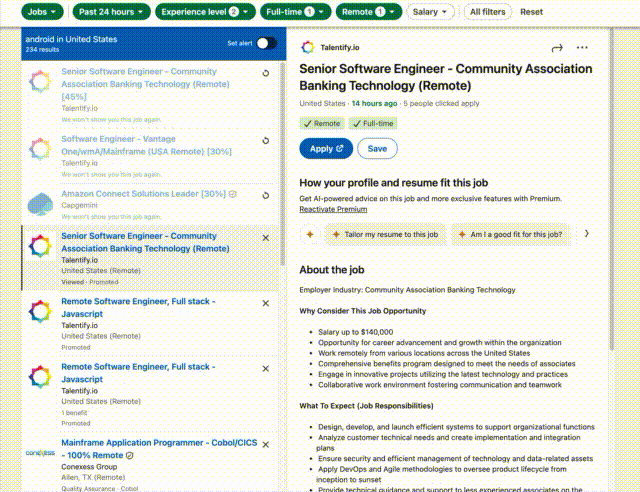Click Talentify logo on dismissed 45% job
The width and height of the screenshot is (640, 492).
pos(40,81)
